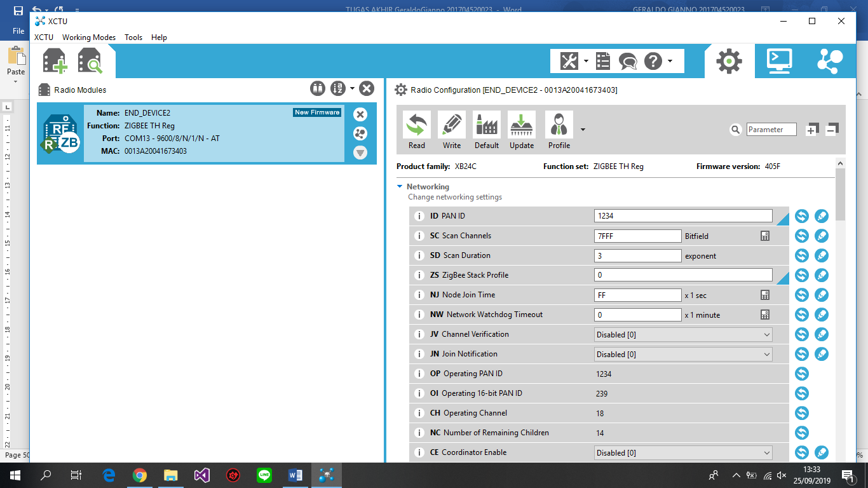Show info for NJ Node Join Time
Image resolution: width=868 pixels, height=488 pixels.
coord(419,295)
